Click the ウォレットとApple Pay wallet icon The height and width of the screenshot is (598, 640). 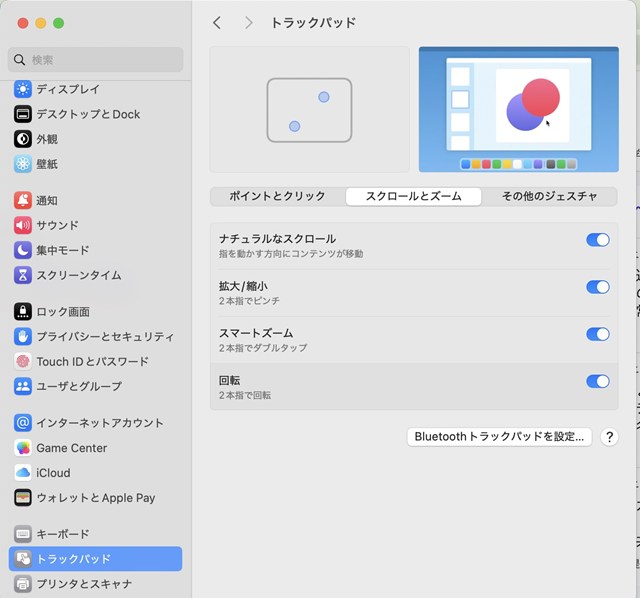coord(23,498)
